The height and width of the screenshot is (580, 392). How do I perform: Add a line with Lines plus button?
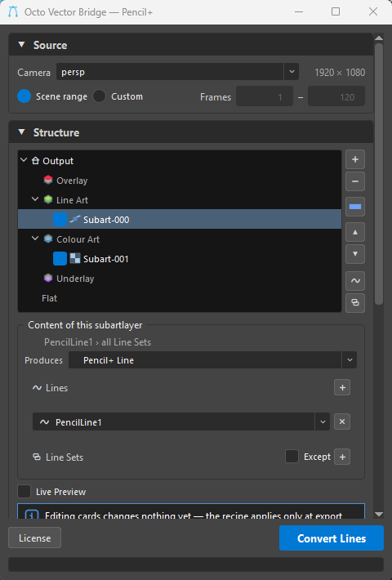(x=342, y=388)
